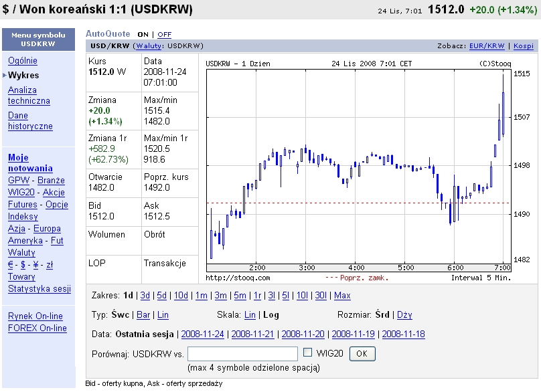Click Waluty link in USD/KRW header

149,46
